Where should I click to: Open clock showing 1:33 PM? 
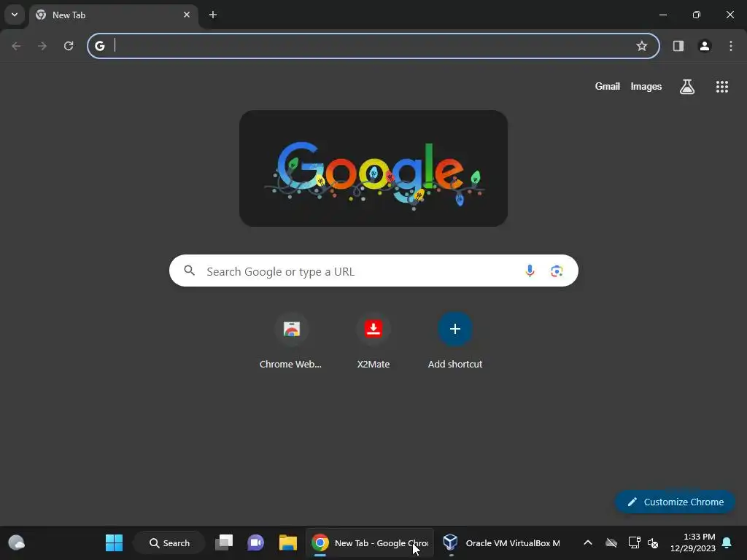[x=693, y=542]
